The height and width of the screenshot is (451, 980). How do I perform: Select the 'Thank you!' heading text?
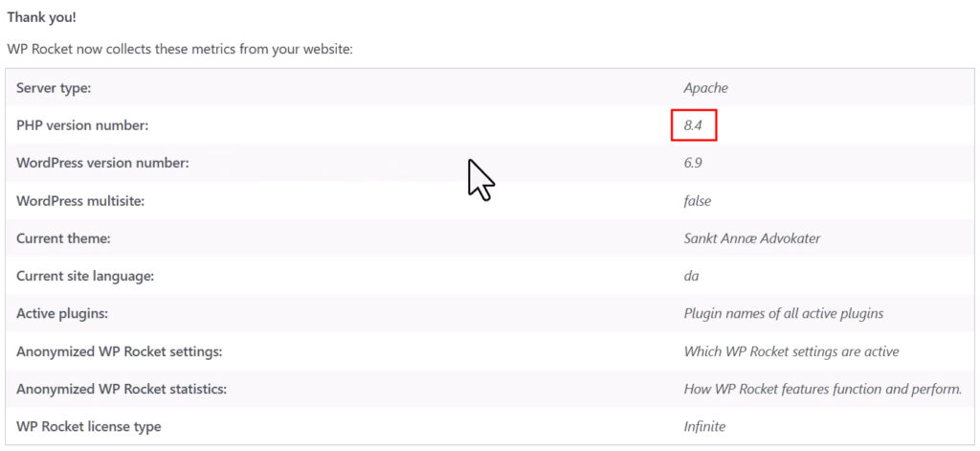42,17
